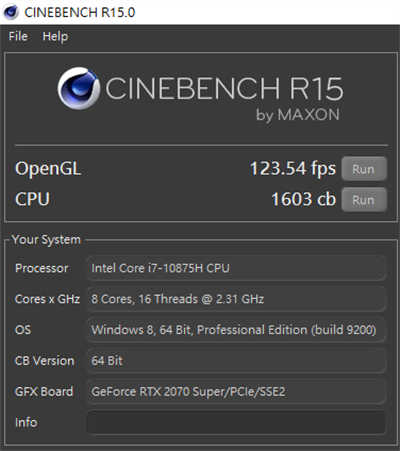The height and width of the screenshot is (451, 400).
Task: Click the CINEBENCH R15.0 window title text
Action: pos(80,12)
